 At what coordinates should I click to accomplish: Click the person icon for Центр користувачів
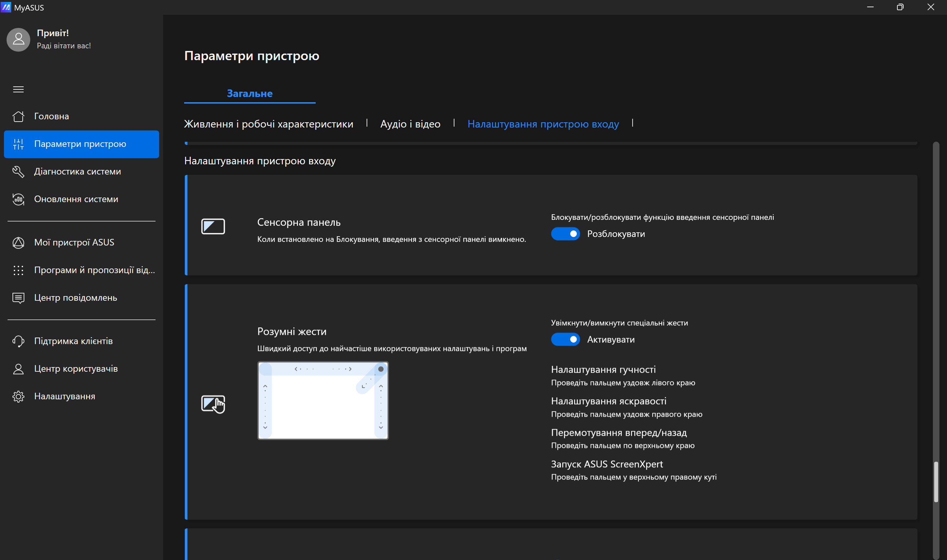tap(18, 369)
